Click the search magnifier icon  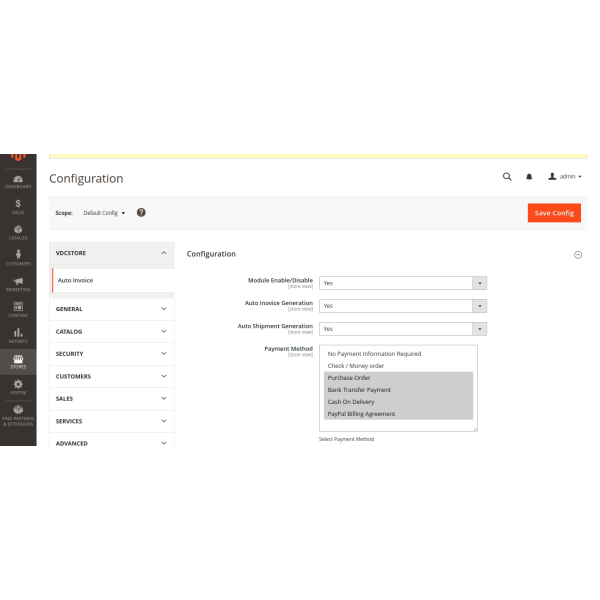[x=507, y=176]
